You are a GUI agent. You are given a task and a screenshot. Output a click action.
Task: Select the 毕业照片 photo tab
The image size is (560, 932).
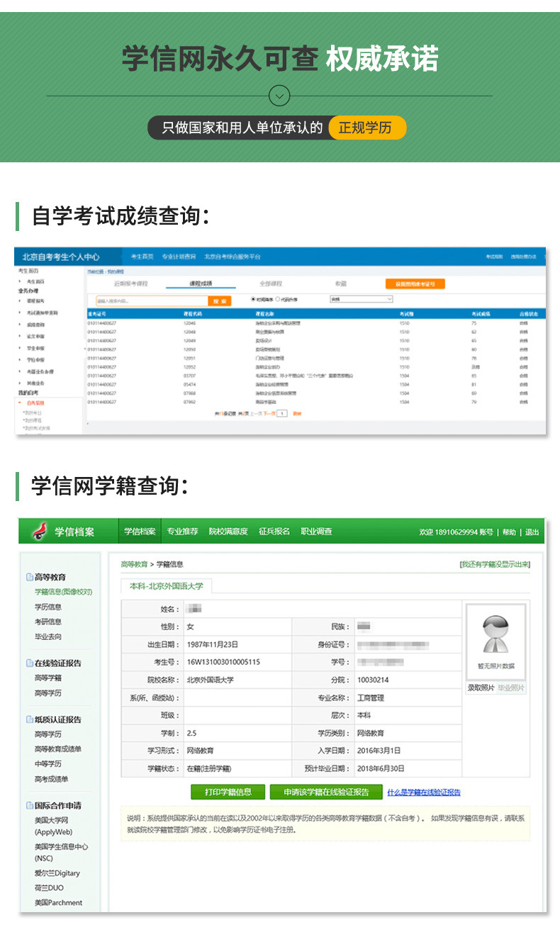point(511,687)
